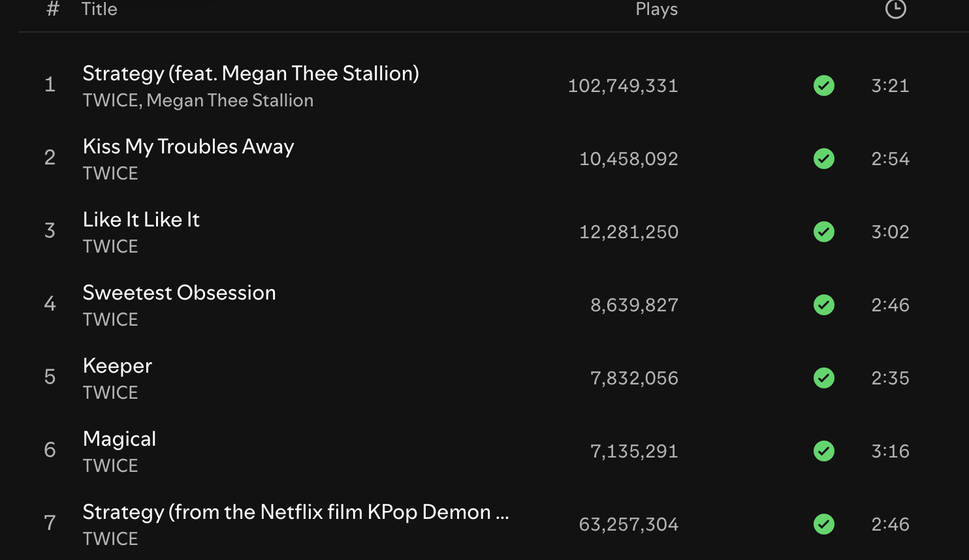The height and width of the screenshot is (560, 969).
Task: Sort by the Title column header
Action: (x=99, y=9)
